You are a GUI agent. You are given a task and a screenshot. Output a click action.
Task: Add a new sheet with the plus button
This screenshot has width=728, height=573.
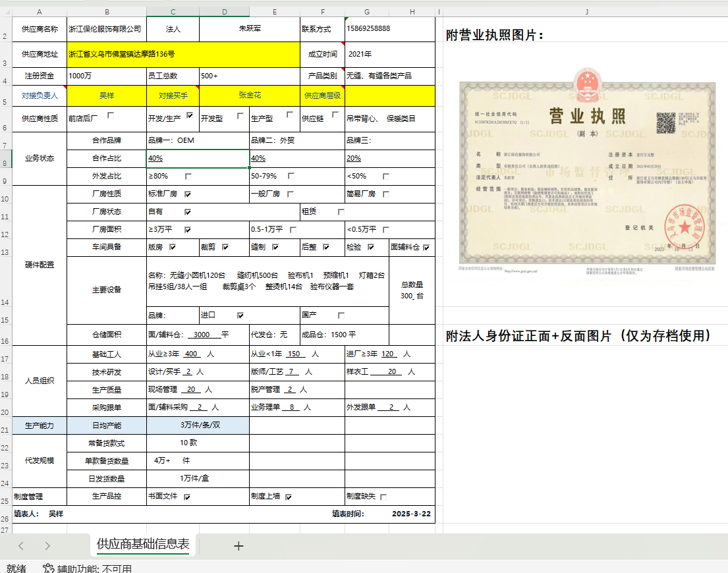(x=238, y=545)
